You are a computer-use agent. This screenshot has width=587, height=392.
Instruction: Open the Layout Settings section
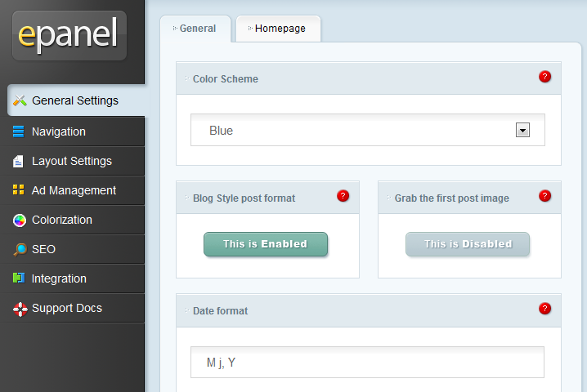click(x=72, y=161)
